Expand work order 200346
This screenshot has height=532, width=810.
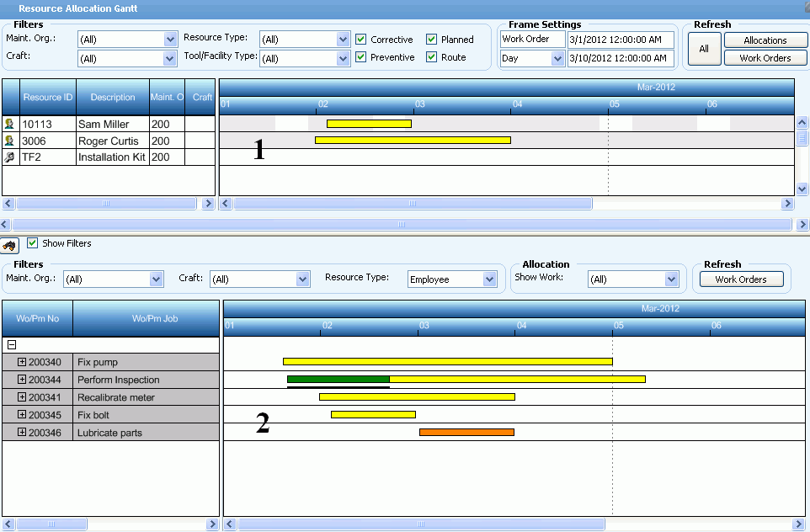[22, 432]
